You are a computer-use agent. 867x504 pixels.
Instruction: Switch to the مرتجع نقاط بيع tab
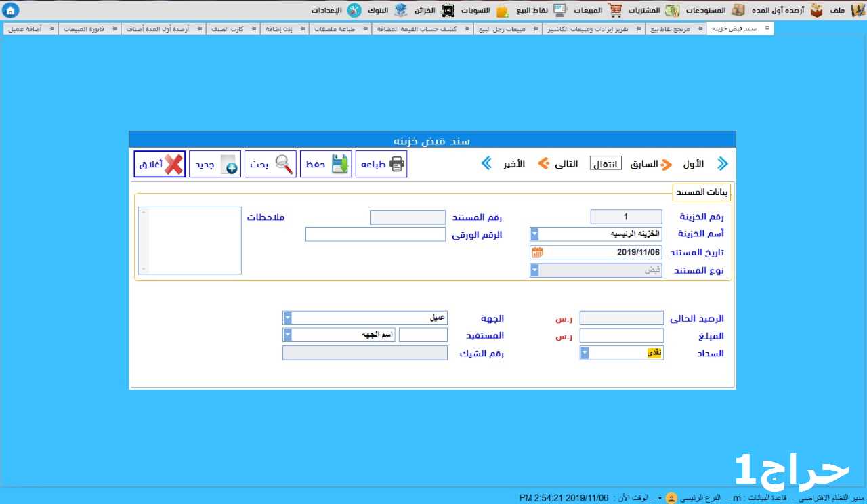click(x=676, y=29)
